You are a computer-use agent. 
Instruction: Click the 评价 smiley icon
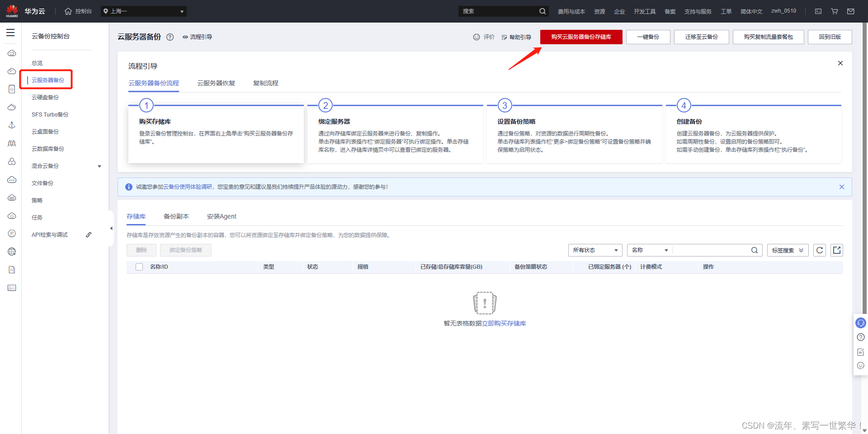click(x=476, y=37)
